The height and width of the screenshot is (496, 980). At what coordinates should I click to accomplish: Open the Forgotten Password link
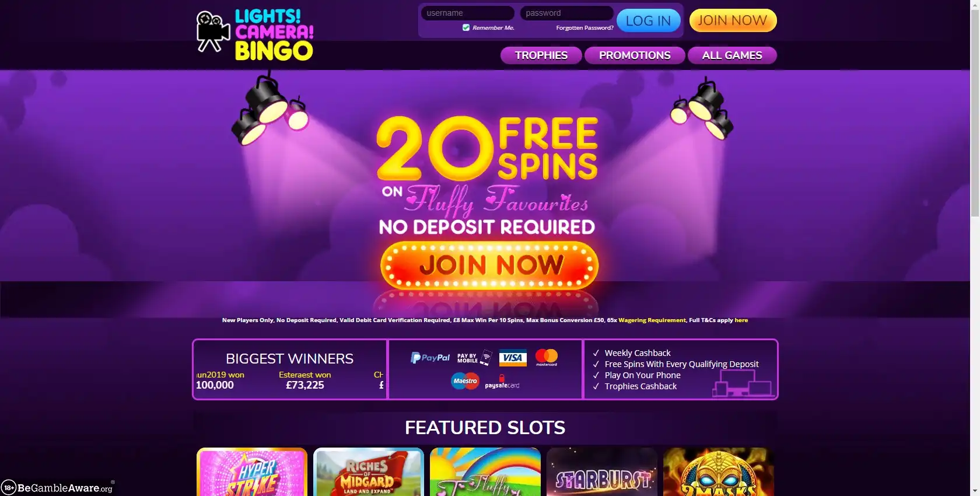tap(584, 28)
